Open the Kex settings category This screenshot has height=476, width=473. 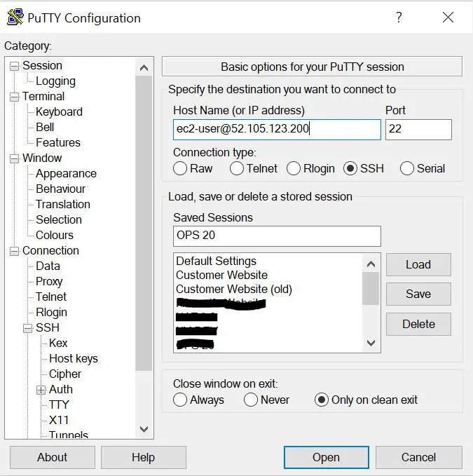tap(58, 344)
